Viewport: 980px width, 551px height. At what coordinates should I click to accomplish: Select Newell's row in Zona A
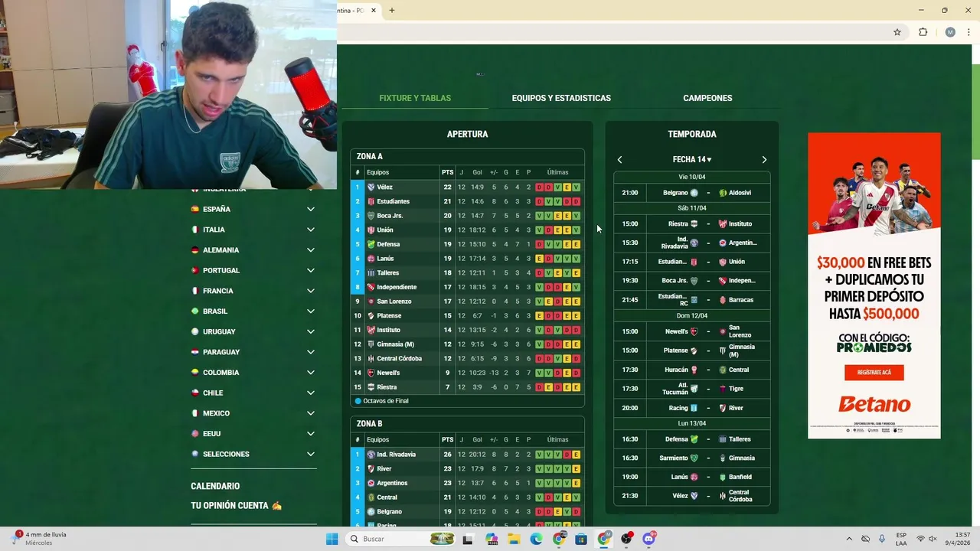point(467,373)
